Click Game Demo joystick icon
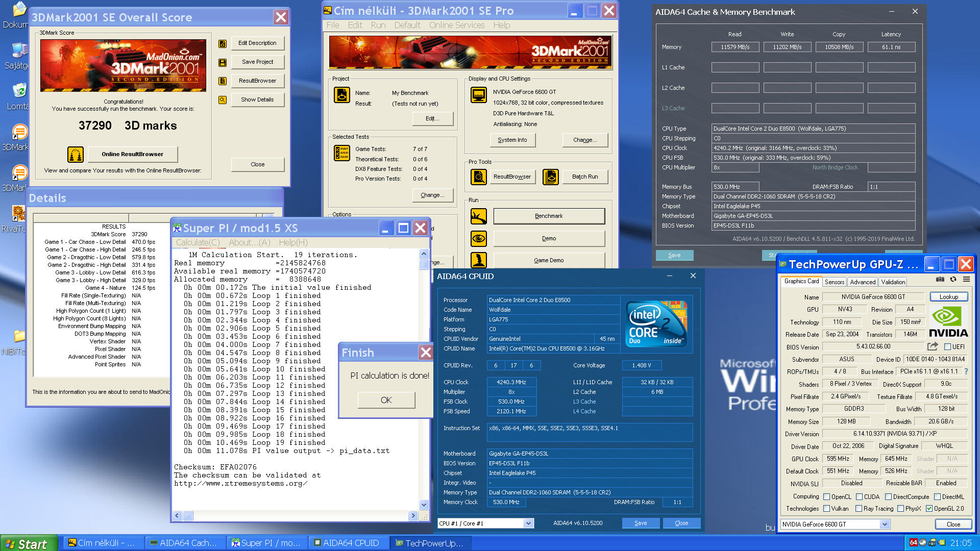Viewport: 980px width, 551px height. pyautogui.click(x=479, y=260)
